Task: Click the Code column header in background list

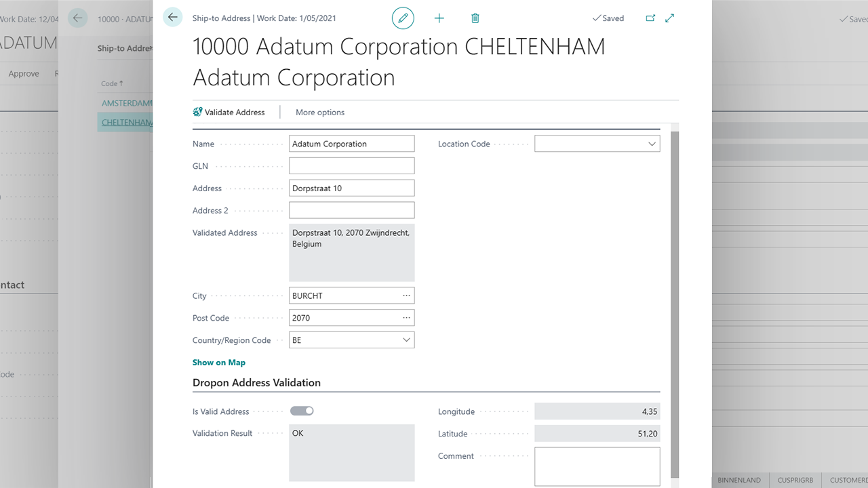Action: tap(112, 83)
